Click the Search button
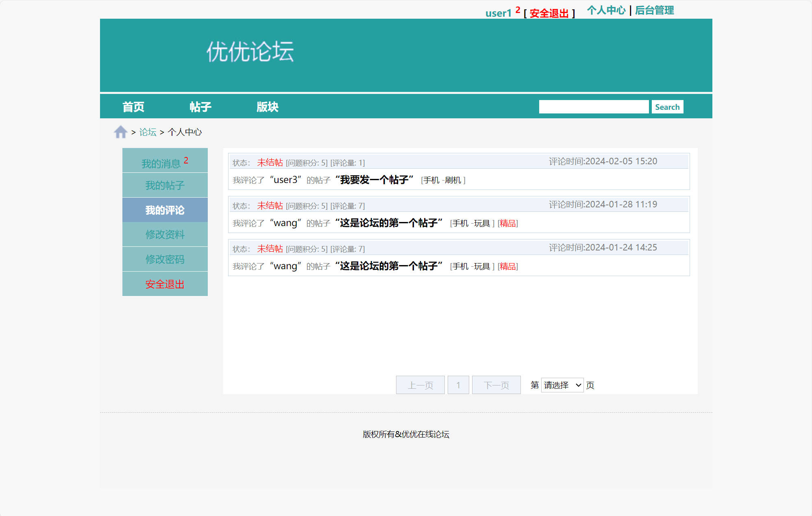This screenshot has width=812, height=516. coord(667,107)
